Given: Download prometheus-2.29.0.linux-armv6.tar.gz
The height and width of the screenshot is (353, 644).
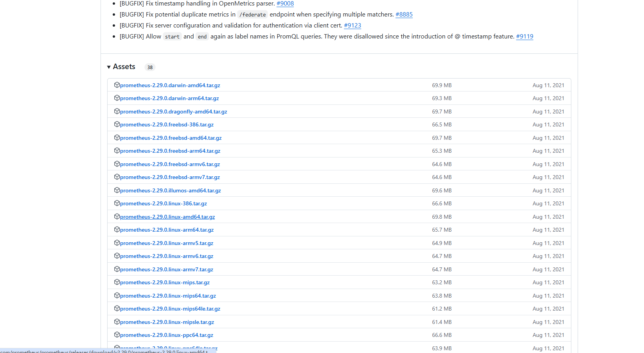Looking at the screenshot, I should pos(167,256).
